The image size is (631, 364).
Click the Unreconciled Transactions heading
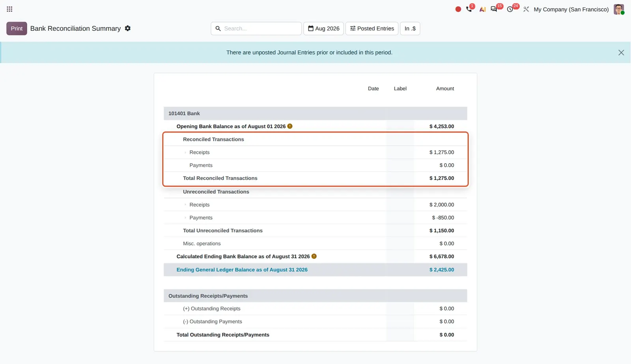[216, 192]
